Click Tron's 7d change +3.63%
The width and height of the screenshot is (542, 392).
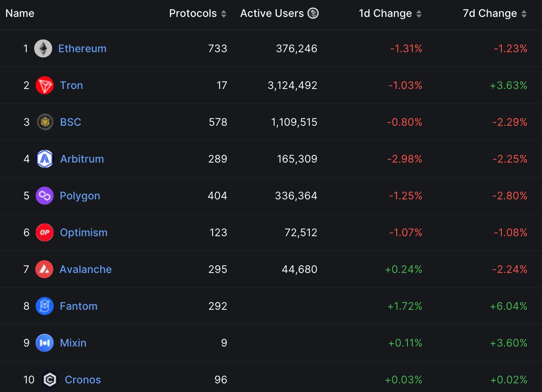(x=509, y=85)
